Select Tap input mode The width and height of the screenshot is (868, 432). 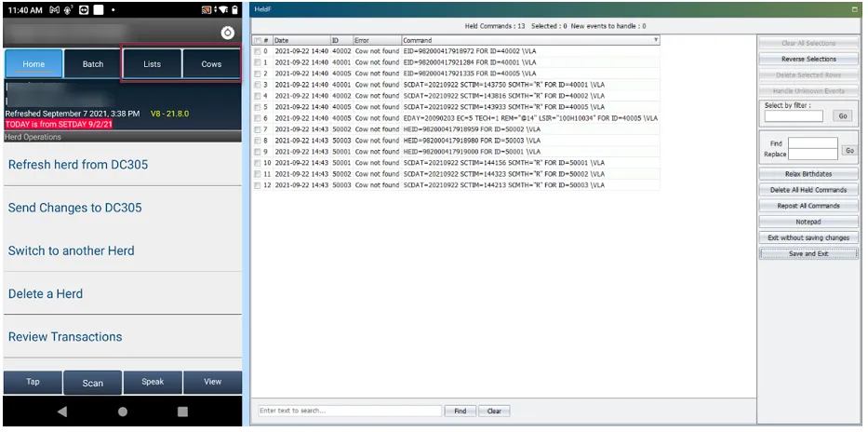tap(33, 382)
